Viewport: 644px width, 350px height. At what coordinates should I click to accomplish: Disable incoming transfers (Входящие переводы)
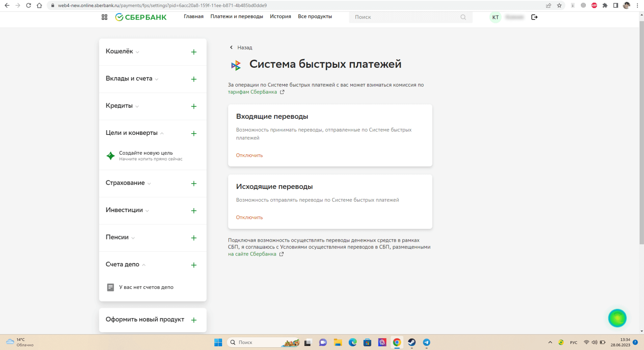249,155
